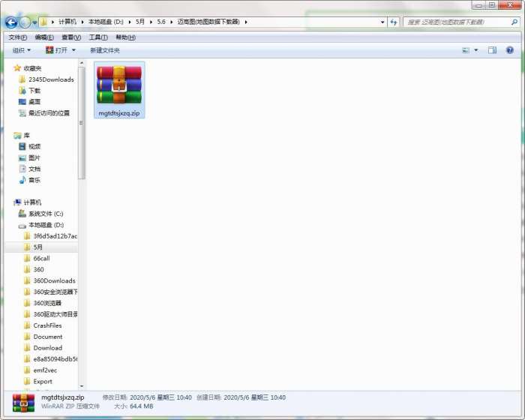525x420 pixels.
Task: Open the 360 folder in tree
Action: coord(38,269)
